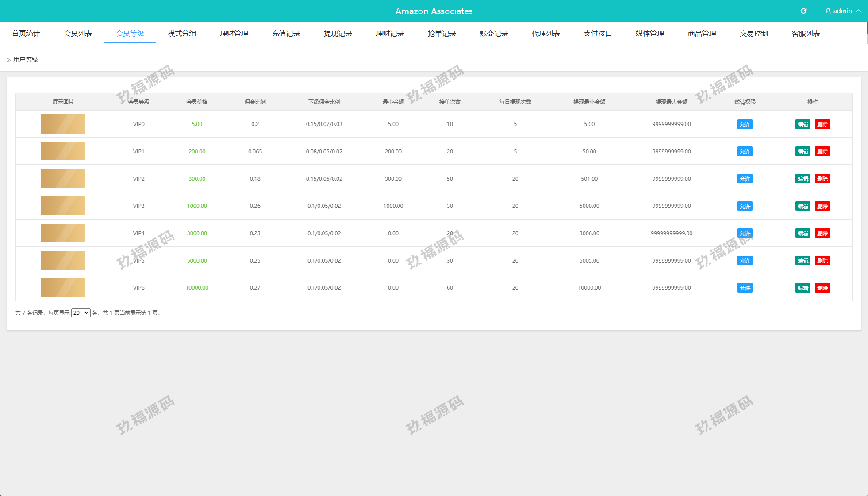The image size is (868, 496).
Task: Go to 首页统计 page
Action: pos(26,34)
